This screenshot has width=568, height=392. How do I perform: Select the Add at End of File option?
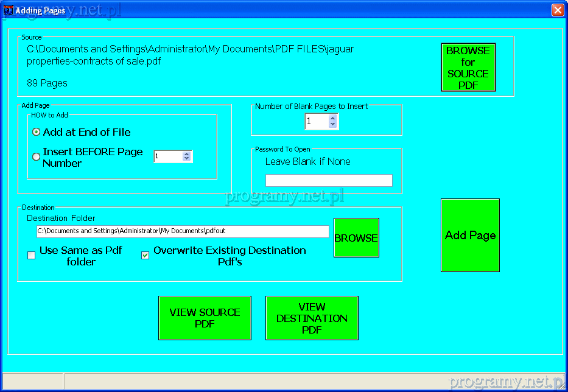(37, 132)
